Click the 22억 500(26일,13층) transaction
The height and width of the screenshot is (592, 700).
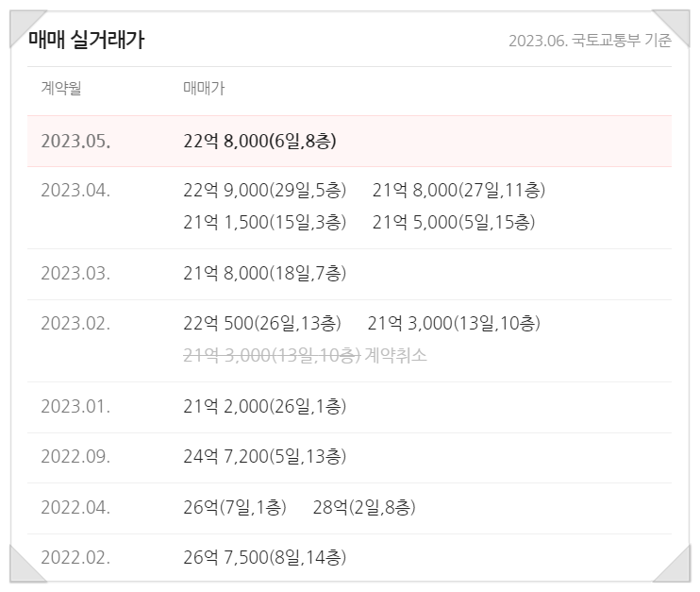[261, 324]
